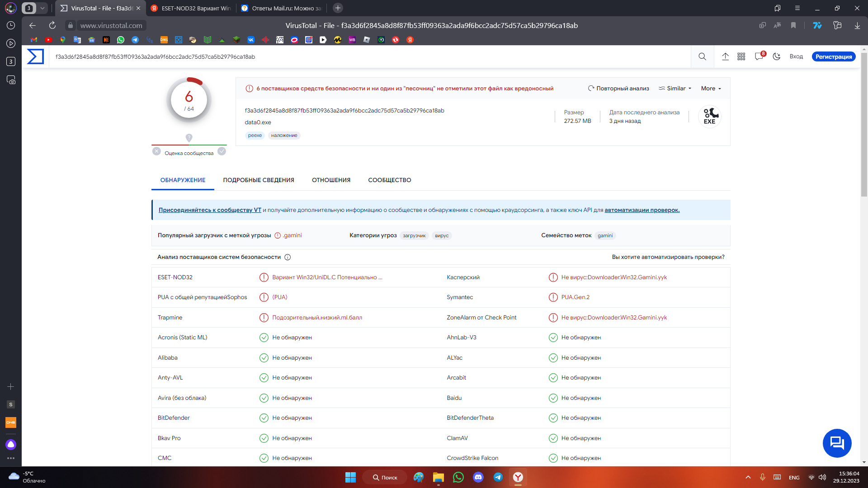Open the Relations tab
The image size is (868, 488).
tap(331, 180)
